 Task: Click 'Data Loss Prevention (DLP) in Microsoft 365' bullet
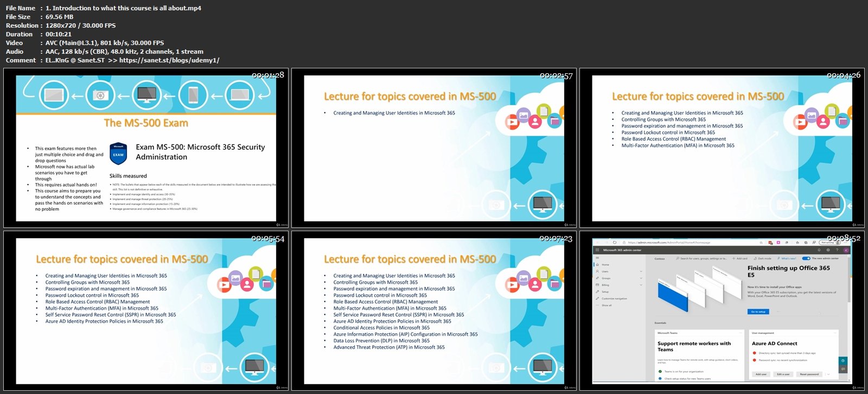(x=381, y=341)
